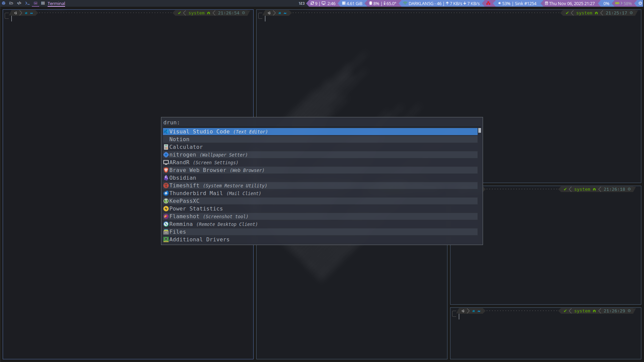Click the power button in top bar
Screen dimensions: 644x362
pos(640,3)
